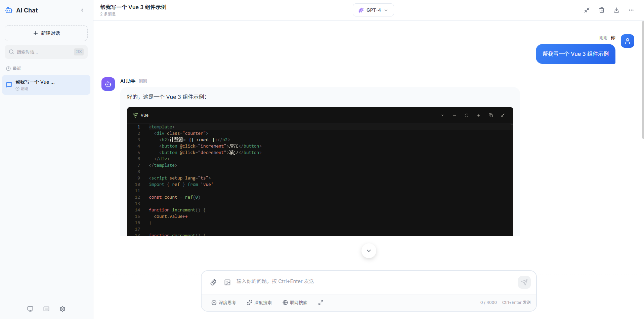The image size is (644, 319).
Task: Open the more options ellipsis menu
Action: tap(631, 10)
